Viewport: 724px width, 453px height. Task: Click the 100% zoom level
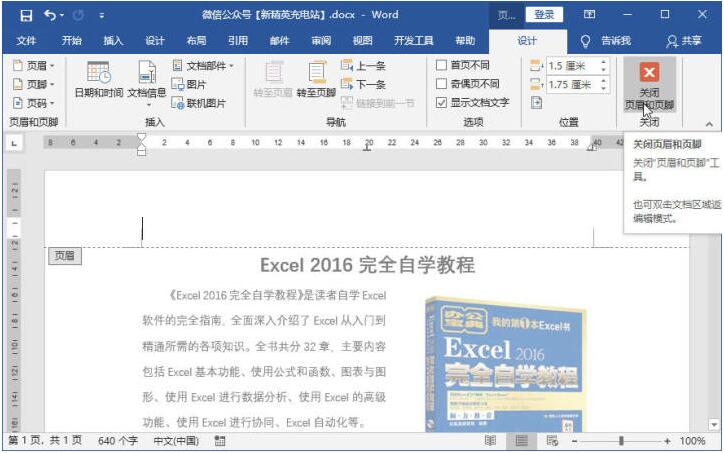tap(692, 441)
